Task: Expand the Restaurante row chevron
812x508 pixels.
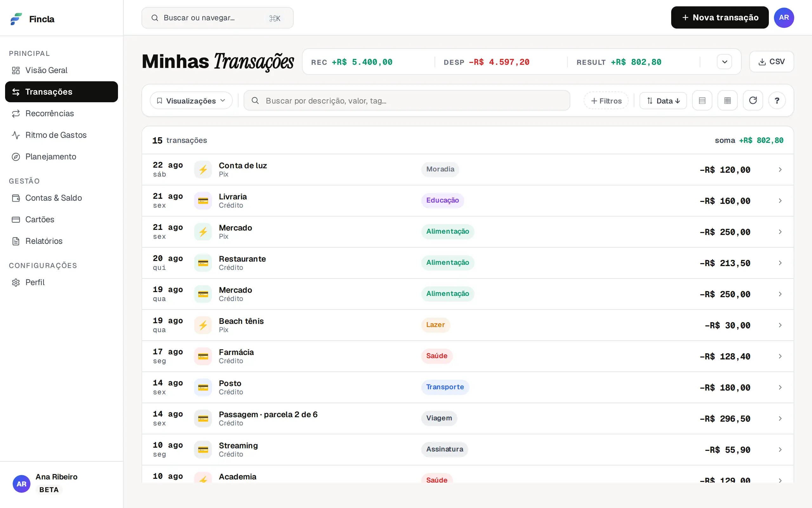Action: tap(780, 263)
